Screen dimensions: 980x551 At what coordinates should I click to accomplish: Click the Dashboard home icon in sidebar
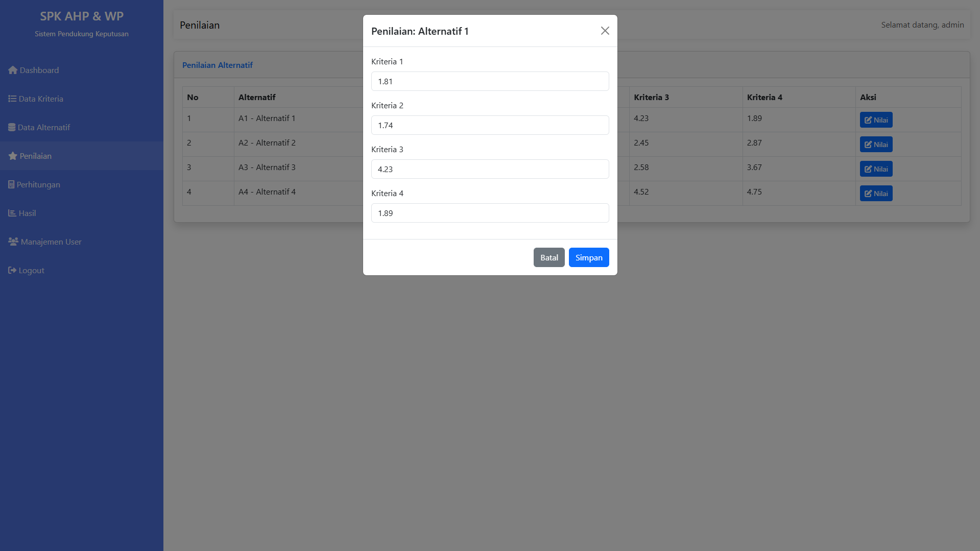point(13,70)
